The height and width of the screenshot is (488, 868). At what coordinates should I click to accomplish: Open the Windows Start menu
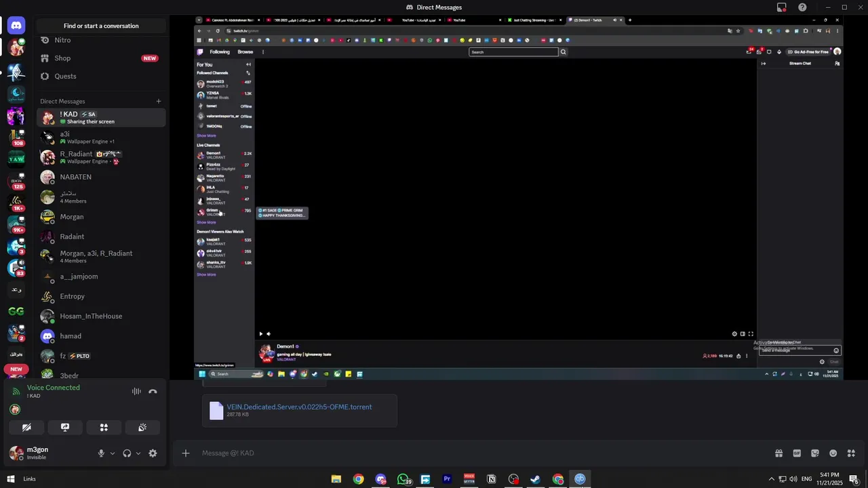11,479
